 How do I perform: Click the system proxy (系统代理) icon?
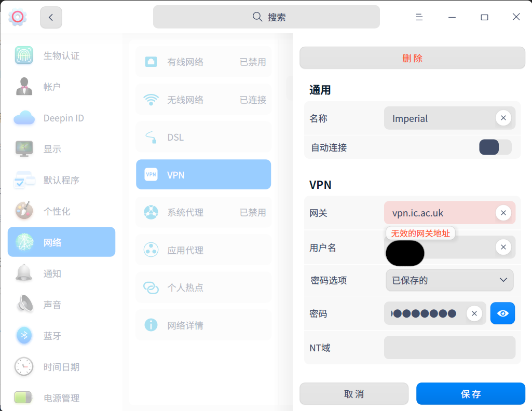click(x=151, y=212)
